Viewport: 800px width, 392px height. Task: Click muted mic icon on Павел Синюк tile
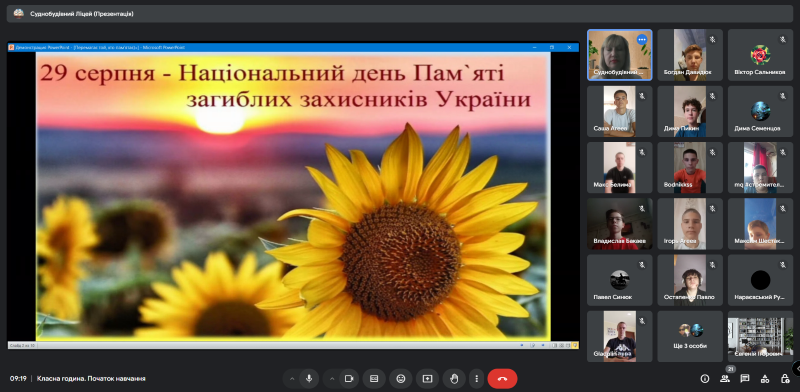coord(642,264)
